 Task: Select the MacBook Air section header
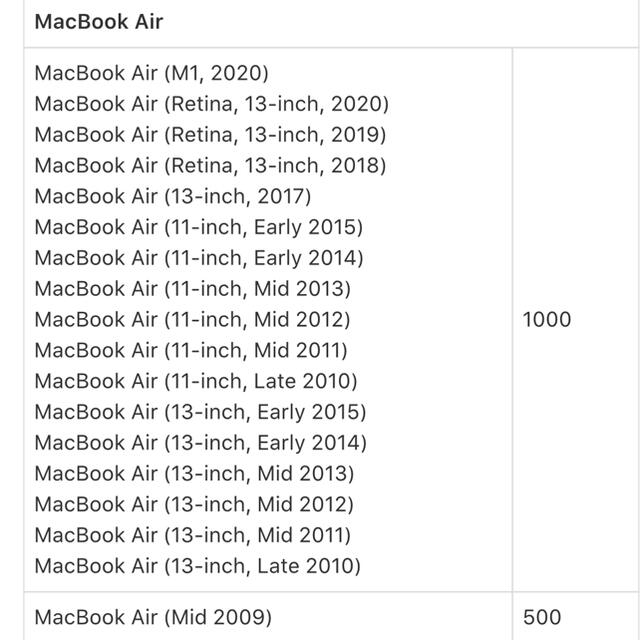[99, 22]
